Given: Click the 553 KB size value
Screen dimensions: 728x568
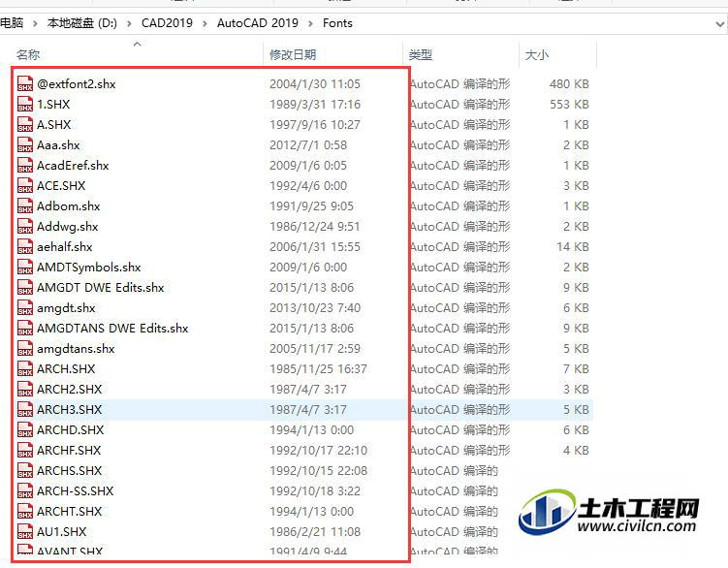Looking at the screenshot, I should pyautogui.click(x=569, y=105).
